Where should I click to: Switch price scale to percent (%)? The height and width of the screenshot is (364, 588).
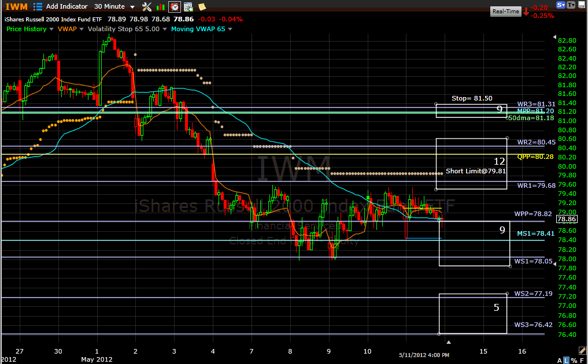coord(574,361)
